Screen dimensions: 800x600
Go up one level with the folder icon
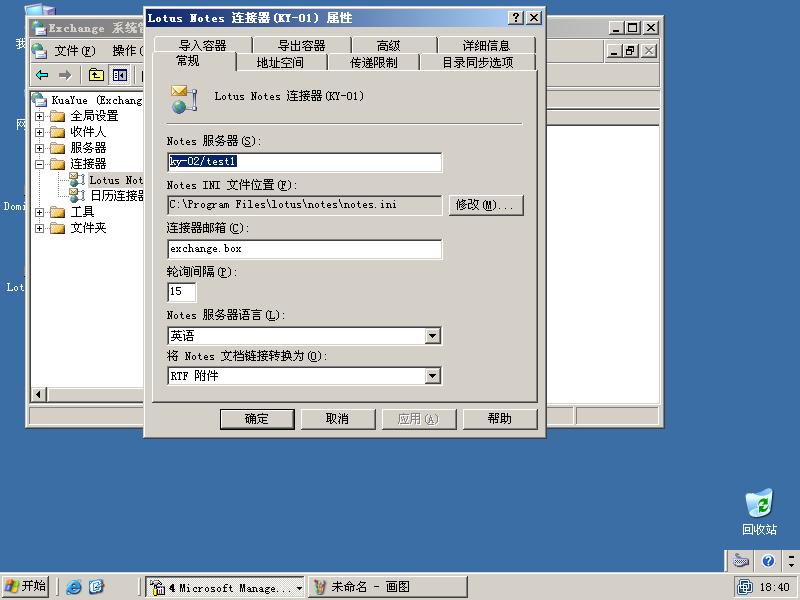(96, 76)
